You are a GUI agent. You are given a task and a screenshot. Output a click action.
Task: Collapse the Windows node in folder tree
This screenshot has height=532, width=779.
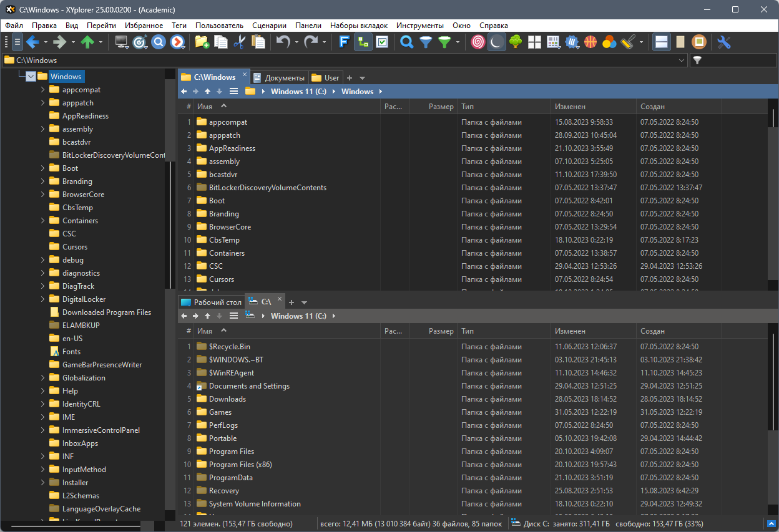[x=30, y=77]
